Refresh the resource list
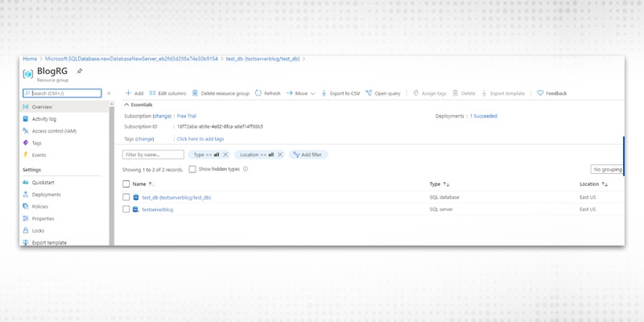 (x=268, y=93)
